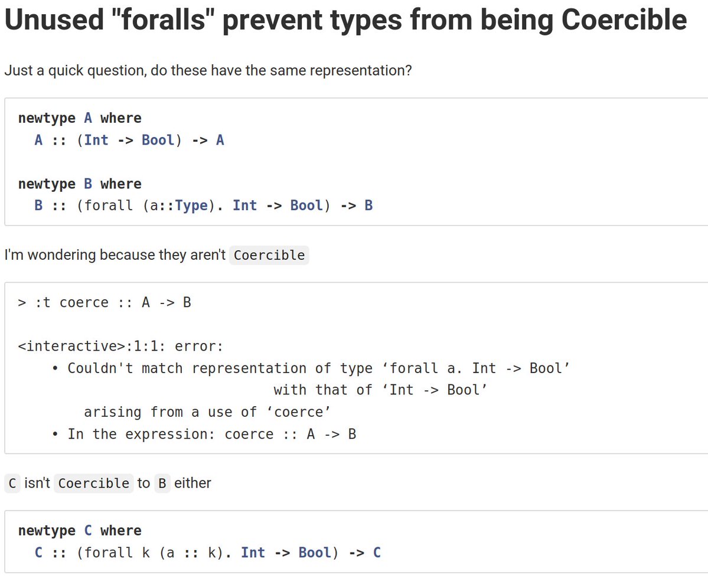Click the 'forall k (a :: k)' constructor line
The width and height of the screenshot is (708, 588).
[208, 553]
